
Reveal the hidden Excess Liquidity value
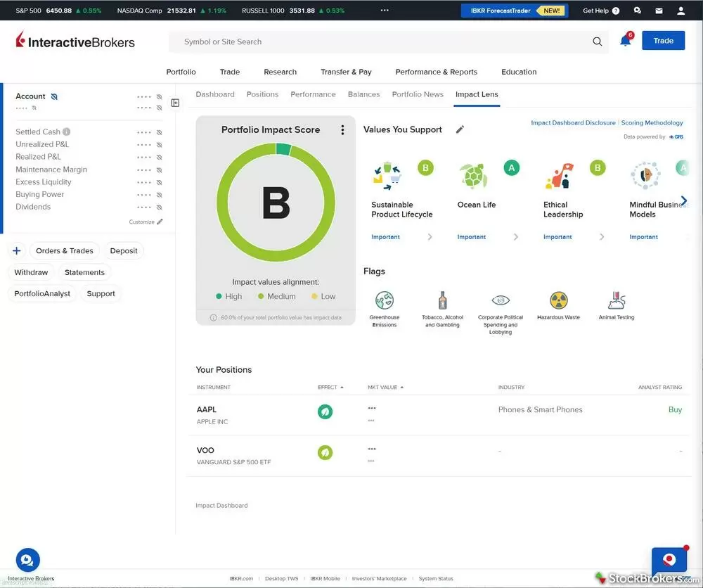click(x=159, y=183)
